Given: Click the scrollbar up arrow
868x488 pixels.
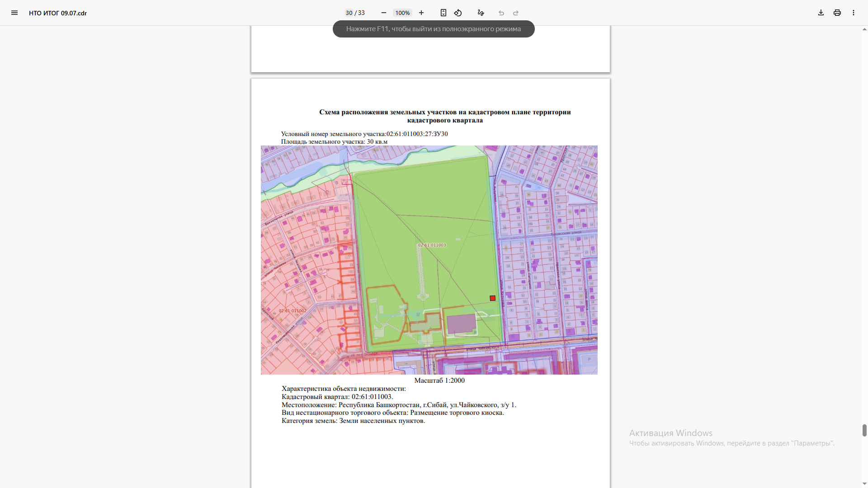Looking at the screenshot, I should coord(864,29).
